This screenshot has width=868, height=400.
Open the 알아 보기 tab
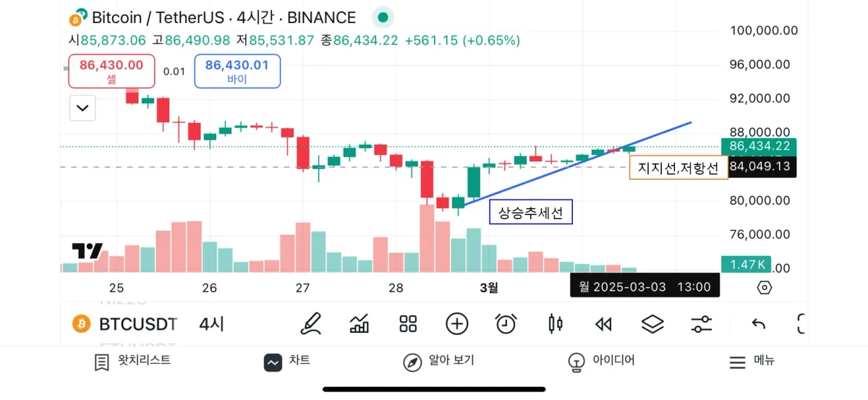[438, 361]
